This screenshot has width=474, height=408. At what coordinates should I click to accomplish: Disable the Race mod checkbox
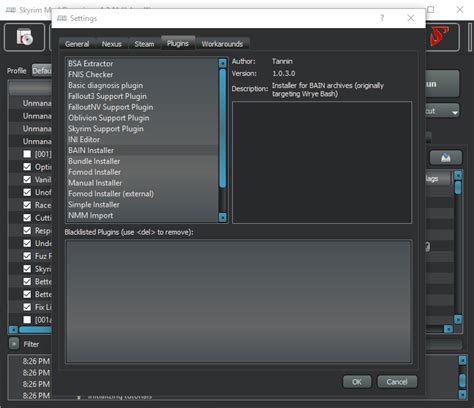(27, 205)
